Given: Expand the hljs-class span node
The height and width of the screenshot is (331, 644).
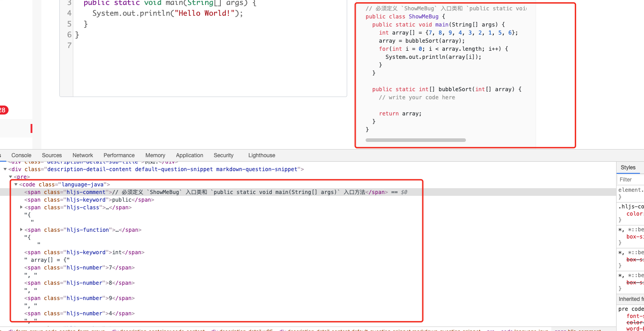Looking at the screenshot, I should pos(21,207).
